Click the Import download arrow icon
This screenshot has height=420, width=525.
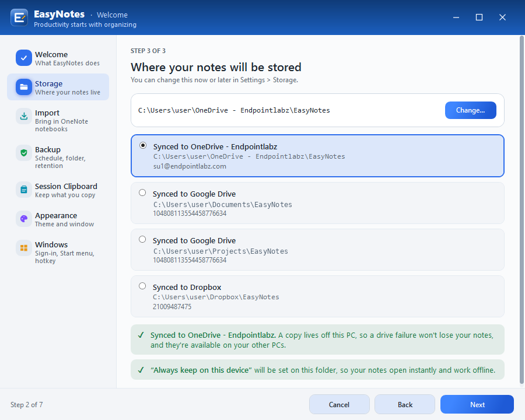click(x=24, y=116)
